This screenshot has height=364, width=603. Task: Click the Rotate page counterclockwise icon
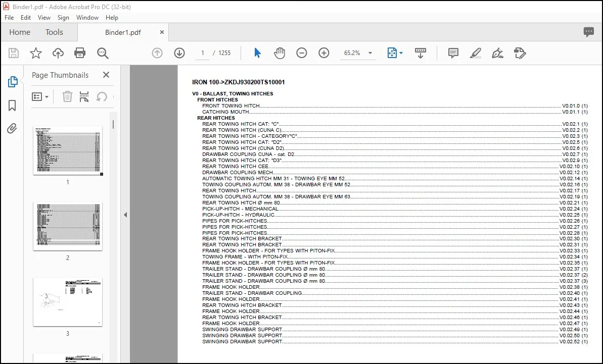pos(102,96)
